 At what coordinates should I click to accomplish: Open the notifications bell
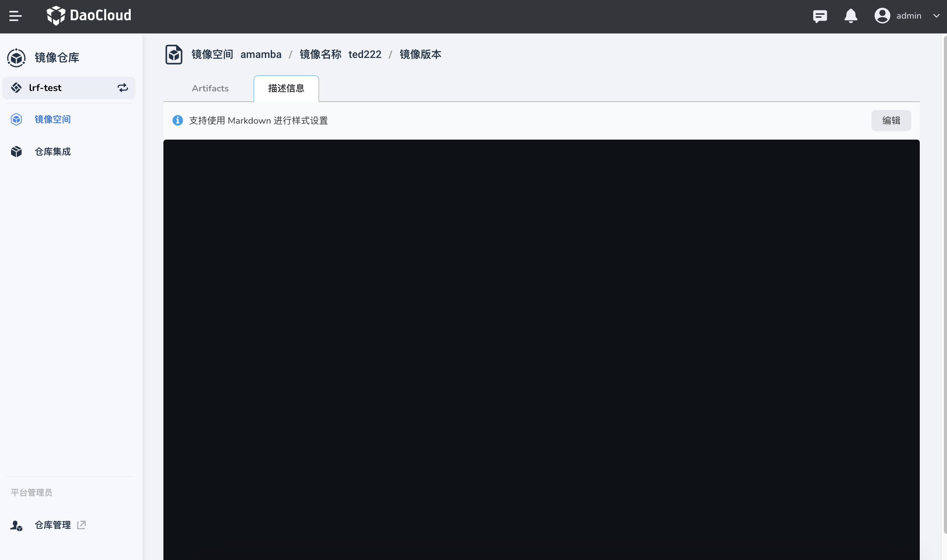(x=851, y=16)
